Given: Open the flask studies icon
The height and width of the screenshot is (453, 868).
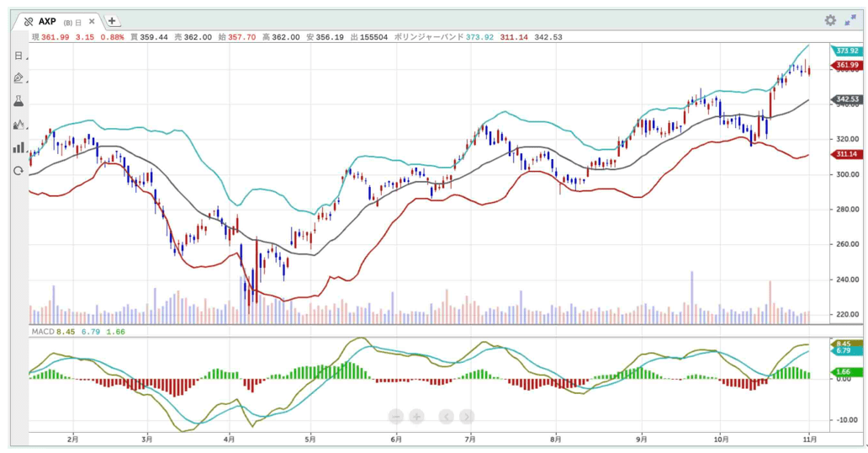Looking at the screenshot, I should (x=19, y=101).
